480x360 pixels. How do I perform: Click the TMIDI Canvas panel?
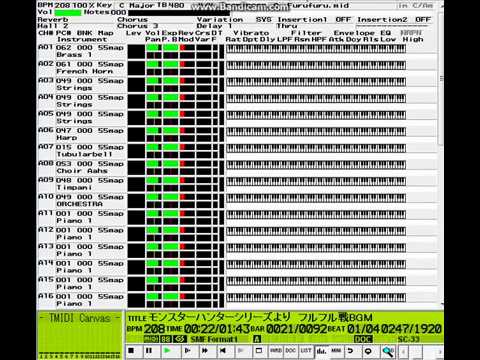tap(80, 334)
